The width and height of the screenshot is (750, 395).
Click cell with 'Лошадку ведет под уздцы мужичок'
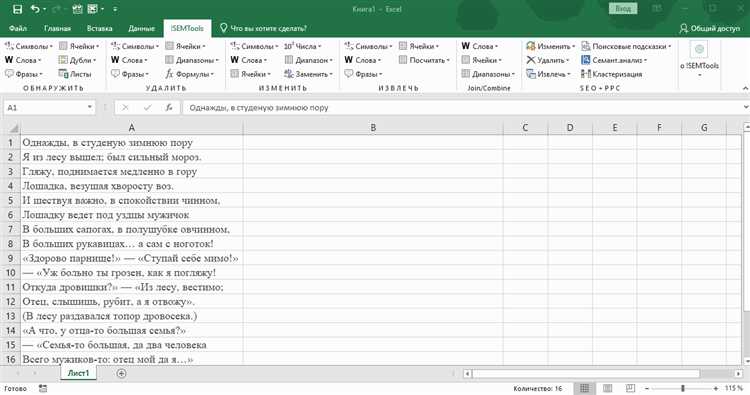tap(132, 215)
